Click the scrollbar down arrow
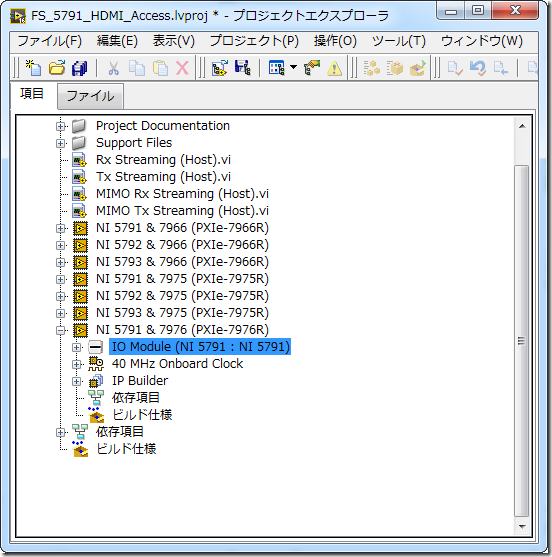552x557 pixels. click(522, 526)
